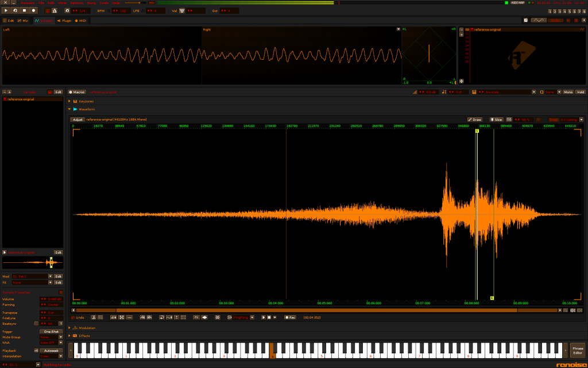Switch to the Plugin tab
This screenshot has height=368, width=588.
point(64,21)
